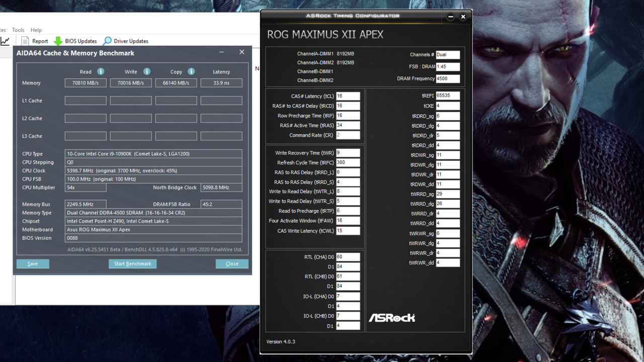
Task: Click the North Bridge Clock value
Action: (x=221, y=188)
